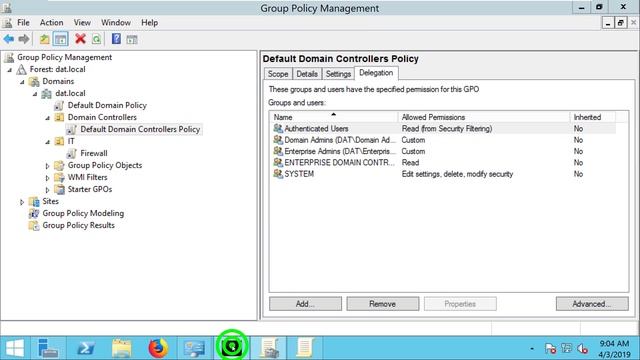This screenshot has height=360, width=640.
Task: Expand the Group Policy Objects node
Action: 47,166
